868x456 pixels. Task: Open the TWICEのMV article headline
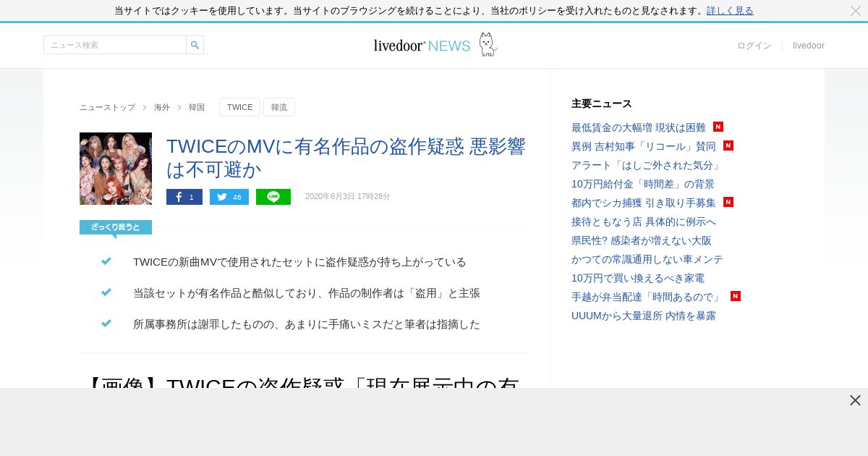346,158
